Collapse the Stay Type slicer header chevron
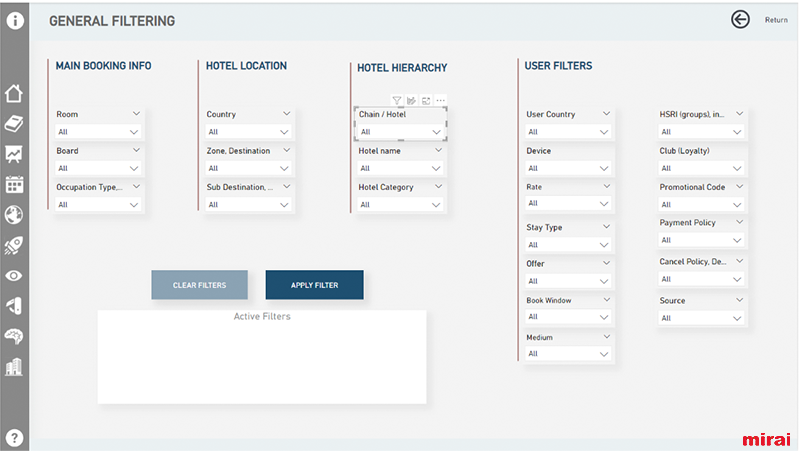800x454 pixels. (x=605, y=227)
